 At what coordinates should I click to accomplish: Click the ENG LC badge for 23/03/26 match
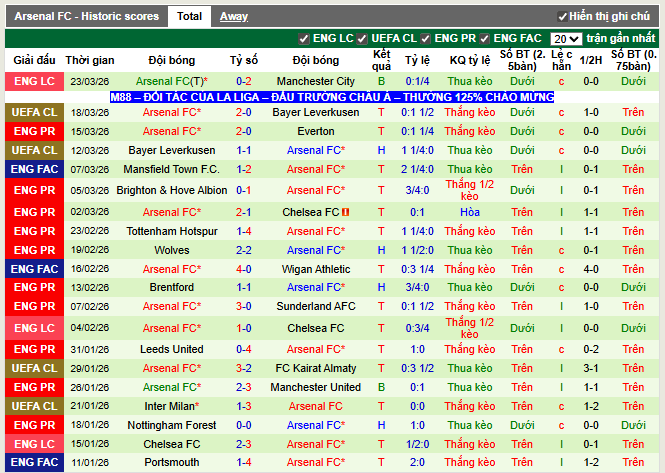tap(34, 81)
